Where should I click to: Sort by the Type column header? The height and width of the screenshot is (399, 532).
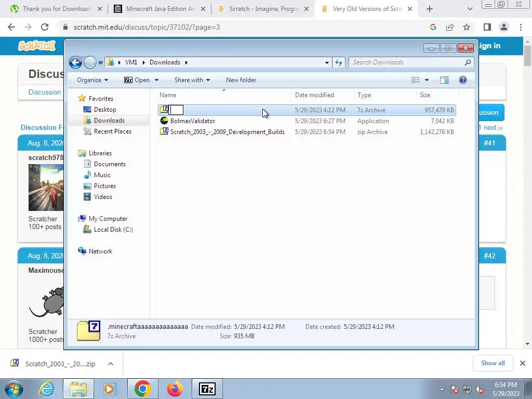tap(385, 95)
